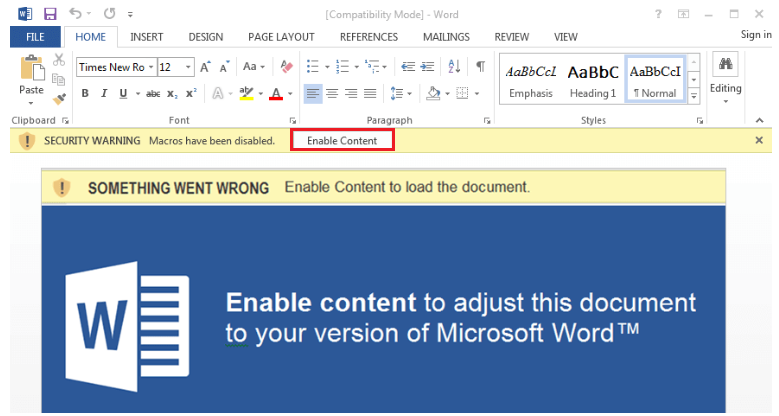Screen dimensions: 779x416
Task: Open the Clipboard pane launcher
Action: click(65, 121)
